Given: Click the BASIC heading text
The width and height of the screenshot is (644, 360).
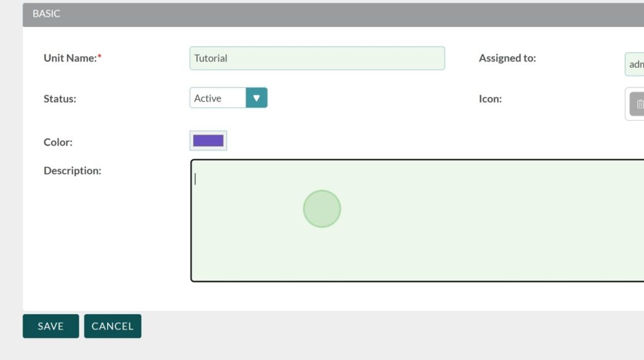Looking at the screenshot, I should (x=47, y=14).
